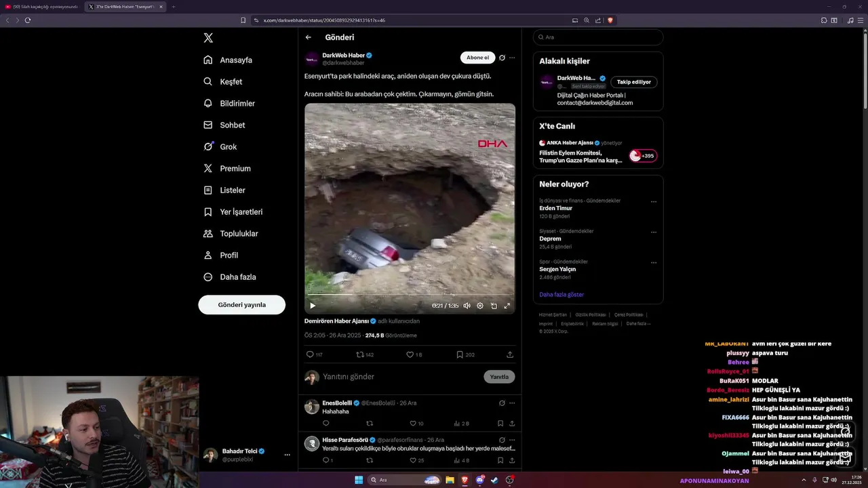This screenshot has height=488, width=868.
Task: Open Sergen Yalçın trend options
Action: pos(654,262)
